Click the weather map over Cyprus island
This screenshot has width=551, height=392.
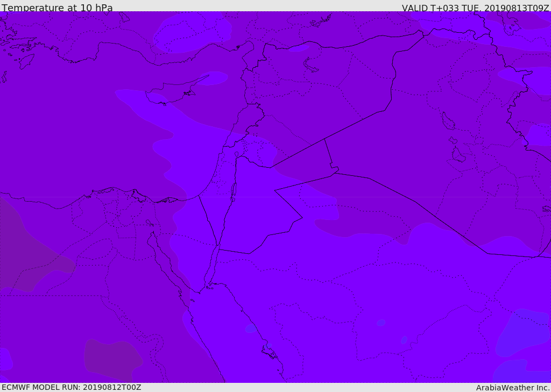[x=175, y=91]
